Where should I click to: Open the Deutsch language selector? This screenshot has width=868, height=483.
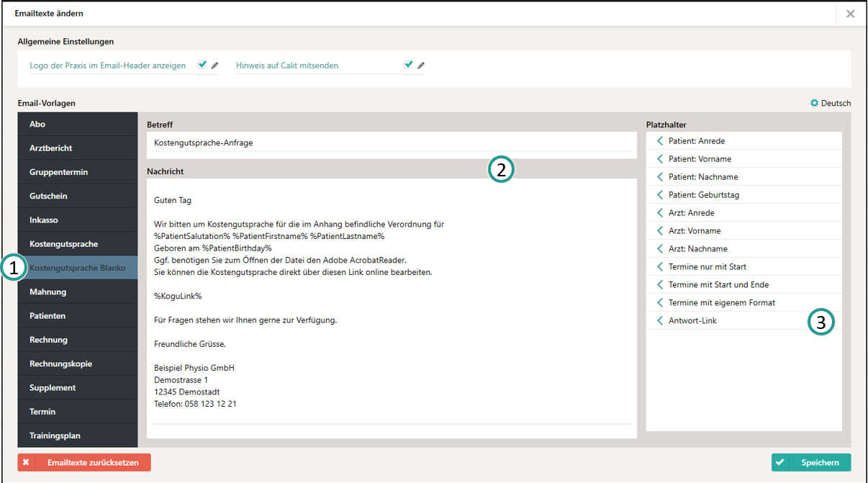tap(831, 103)
